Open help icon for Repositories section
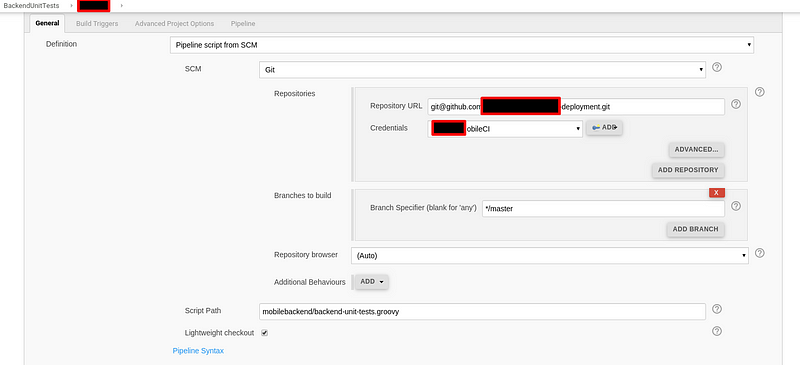Image resolution: width=800 pixels, height=365 pixels. [x=759, y=92]
